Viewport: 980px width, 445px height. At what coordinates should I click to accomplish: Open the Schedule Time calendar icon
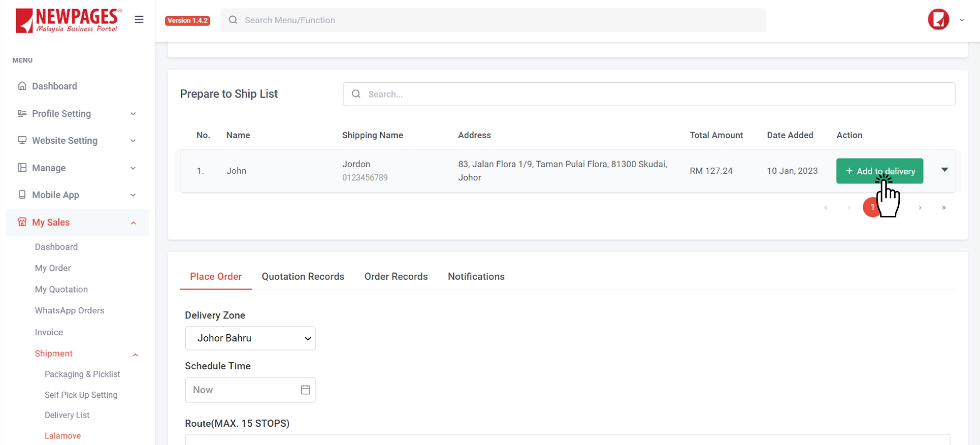[x=305, y=389]
